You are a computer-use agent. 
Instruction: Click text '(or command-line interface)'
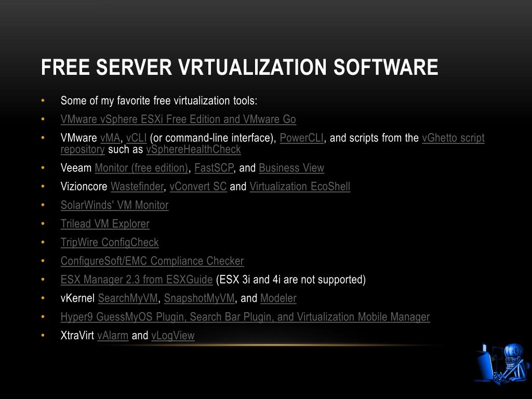213,138
